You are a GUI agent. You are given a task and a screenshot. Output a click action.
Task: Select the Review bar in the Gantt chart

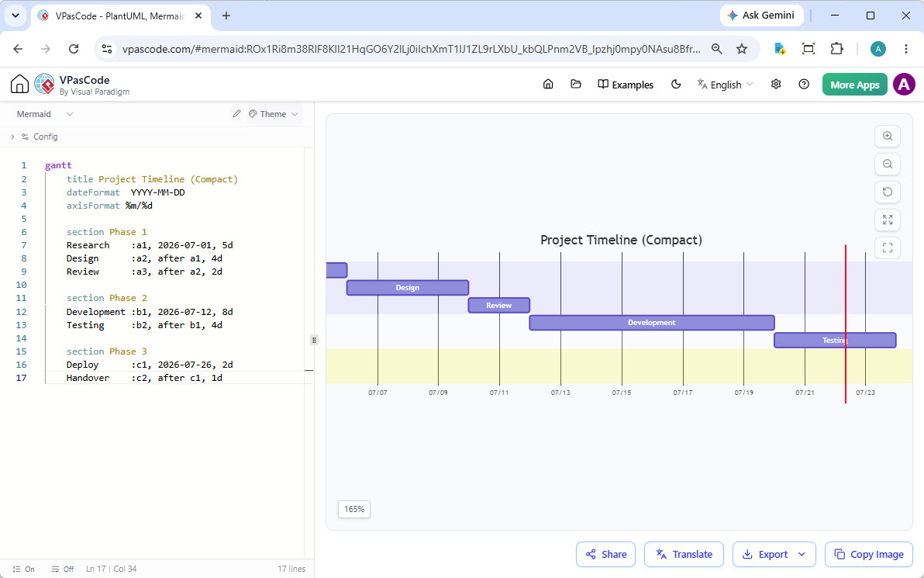pos(499,306)
